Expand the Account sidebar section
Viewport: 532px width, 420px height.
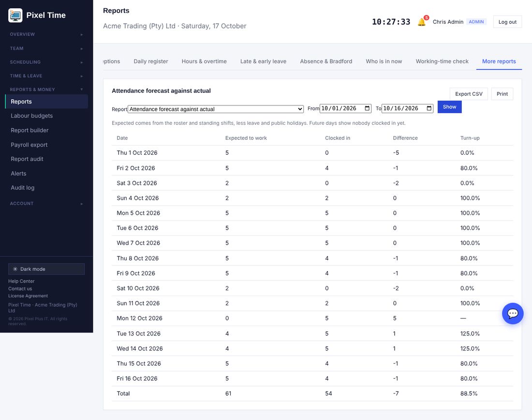coord(46,203)
